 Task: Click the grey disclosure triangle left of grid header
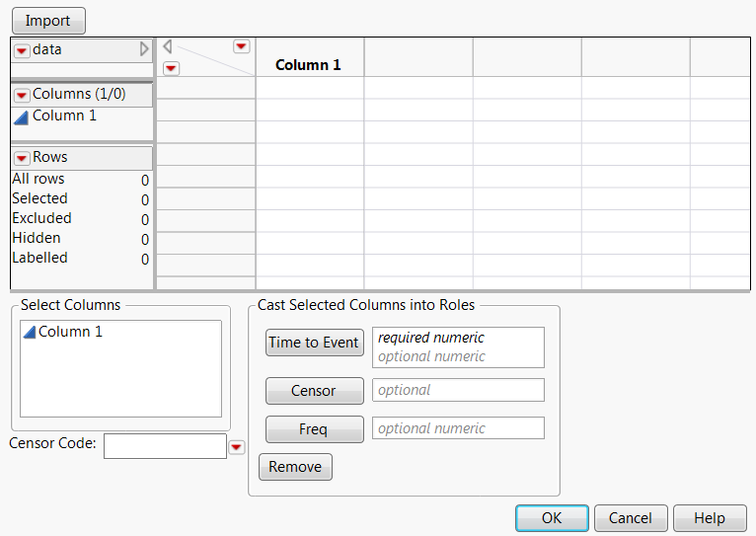coord(167,46)
